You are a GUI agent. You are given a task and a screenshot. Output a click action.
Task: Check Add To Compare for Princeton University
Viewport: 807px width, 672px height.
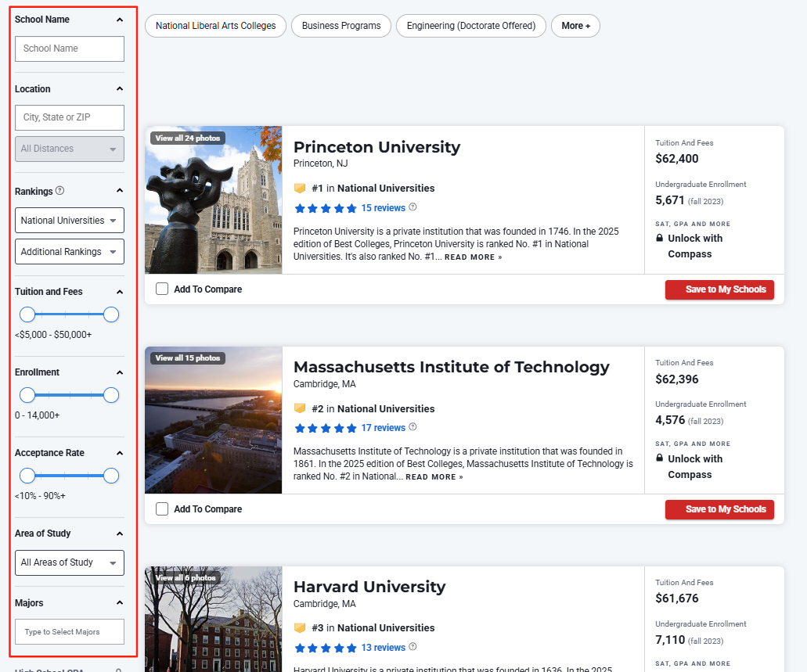tap(162, 289)
